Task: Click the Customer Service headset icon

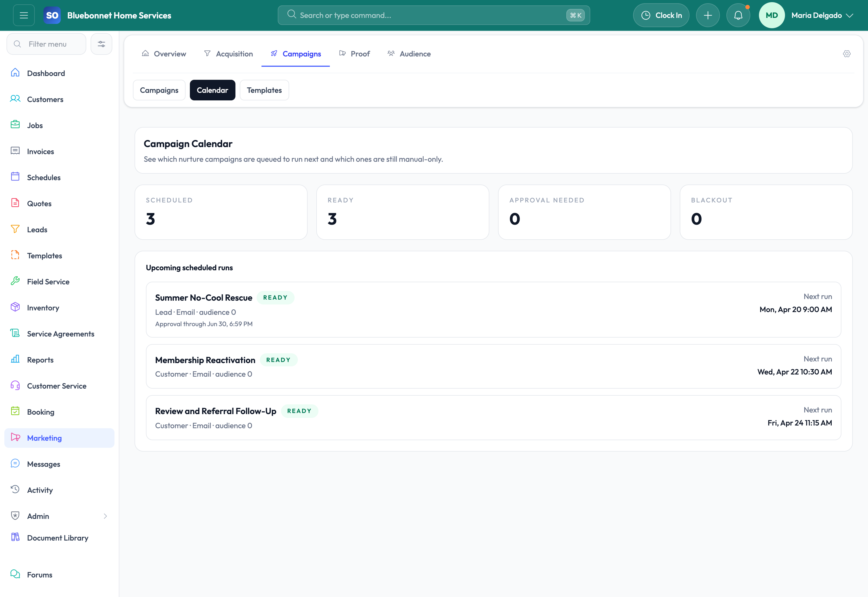Action: [x=15, y=386]
